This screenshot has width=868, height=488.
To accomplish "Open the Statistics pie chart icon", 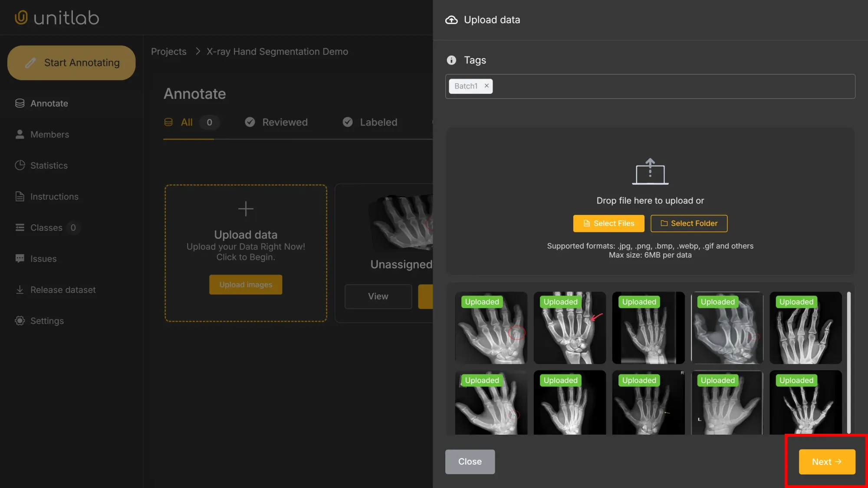I will tap(20, 165).
